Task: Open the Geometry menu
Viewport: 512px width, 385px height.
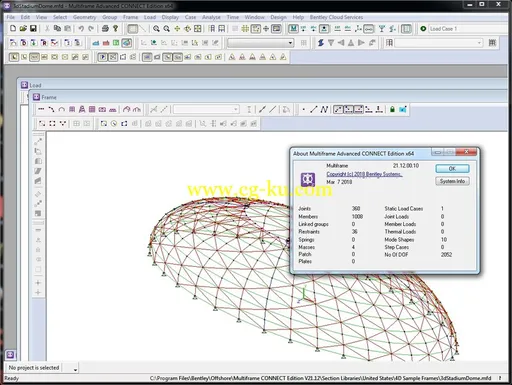Action: coord(84,17)
